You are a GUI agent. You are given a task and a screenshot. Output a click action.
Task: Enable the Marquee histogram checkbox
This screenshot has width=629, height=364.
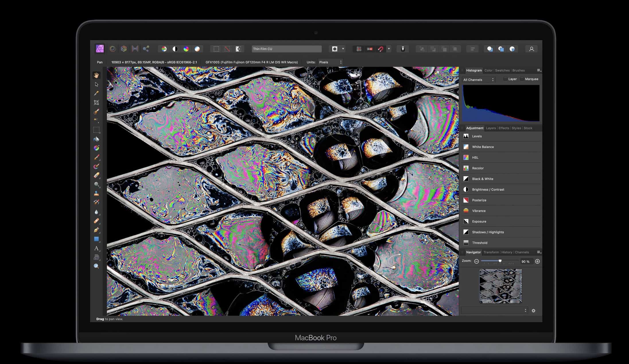click(522, 79)
